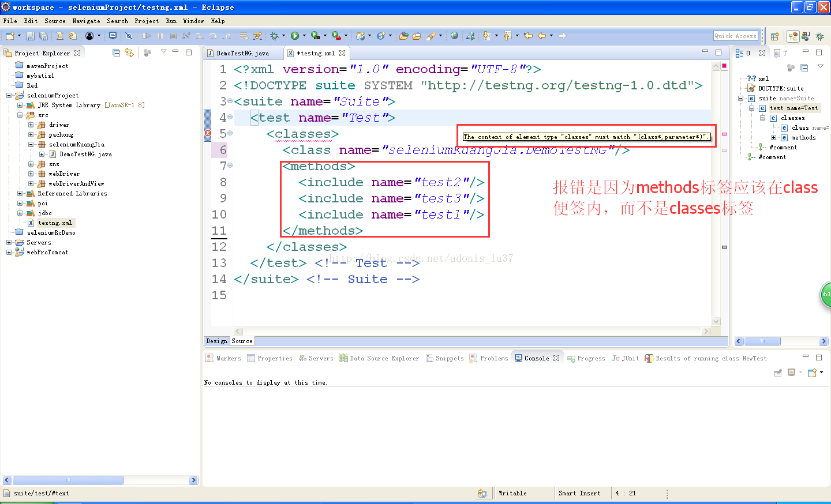Image resolution: width=831 pixels, height=504 pixels.
Task: Switch to the DemoTestNG.java editor tab
Action: (x=243, y=53)
